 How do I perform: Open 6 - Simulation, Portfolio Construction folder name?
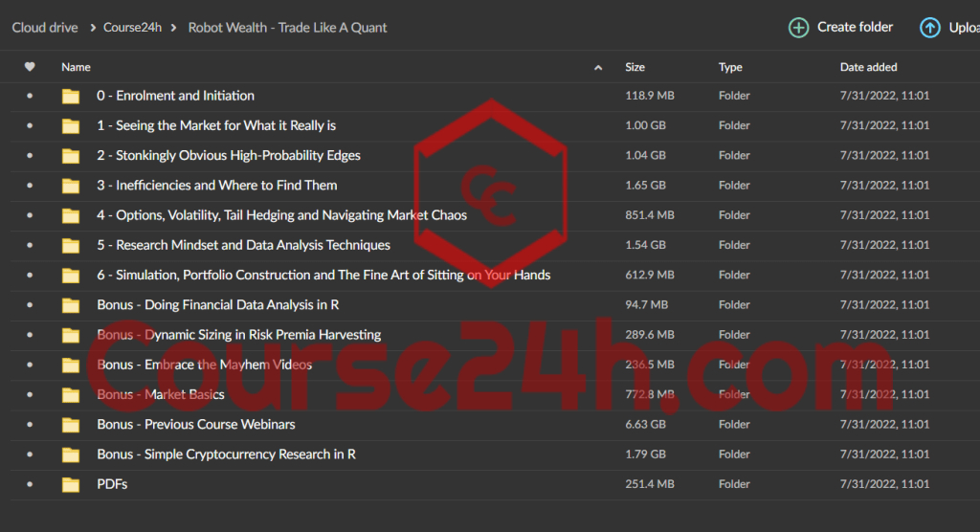coord(323,275)
